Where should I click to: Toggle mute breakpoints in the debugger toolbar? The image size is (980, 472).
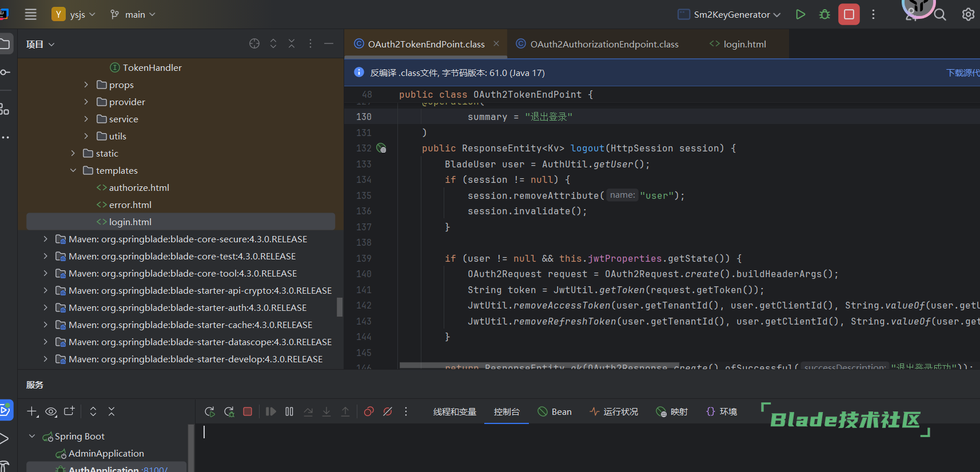click(388, 411)
